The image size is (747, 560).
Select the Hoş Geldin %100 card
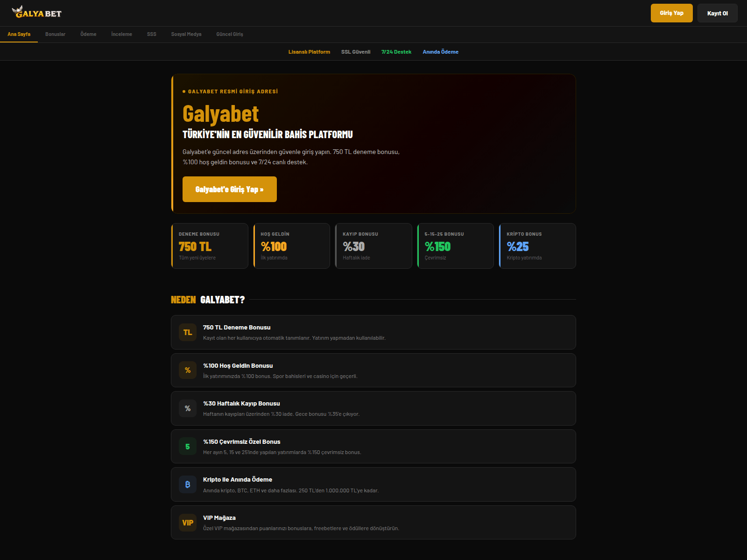(x=292, y=246)
